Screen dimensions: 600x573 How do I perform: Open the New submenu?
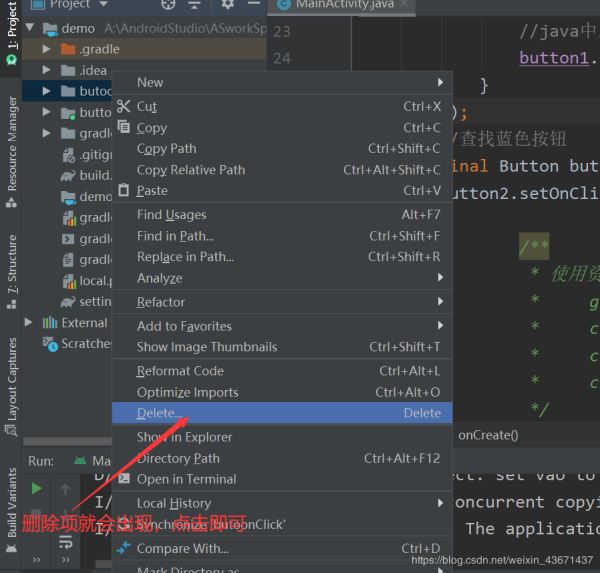point(282,82)
